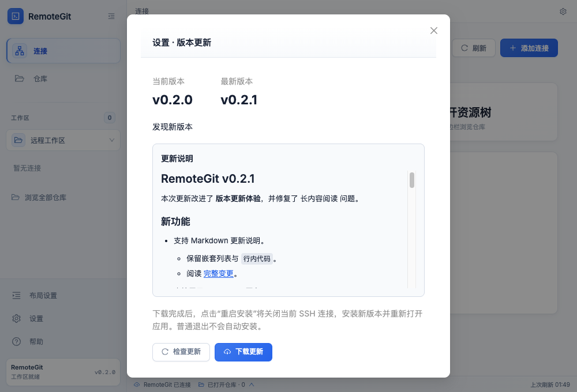Click folder icon beside 已打开仓库
Viewport: 577px width, 392px height.
click(201, 385)
